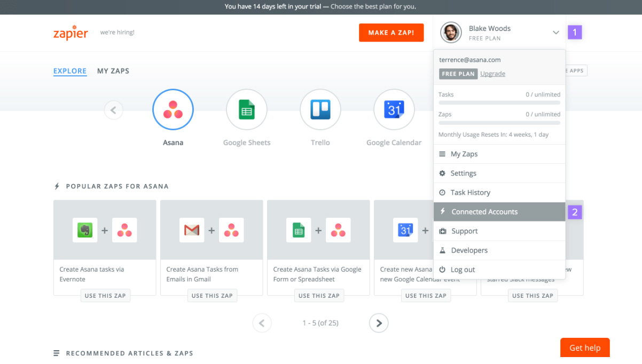Collapse the account menu with the chevron
The image size is (642, 364).
pyautogui.click(x=556, y=33)
